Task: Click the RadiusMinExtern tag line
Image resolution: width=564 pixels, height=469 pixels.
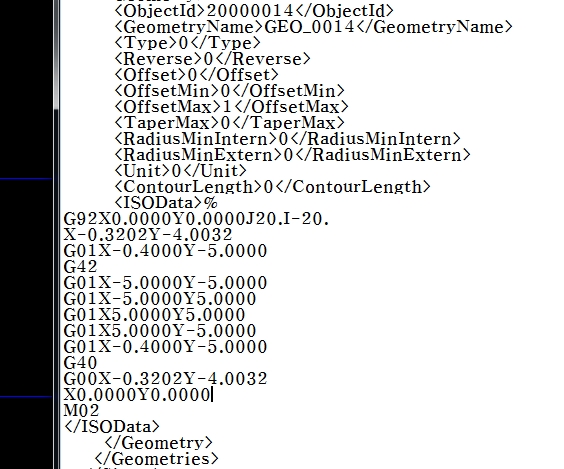Action: [x=292, y=155]
